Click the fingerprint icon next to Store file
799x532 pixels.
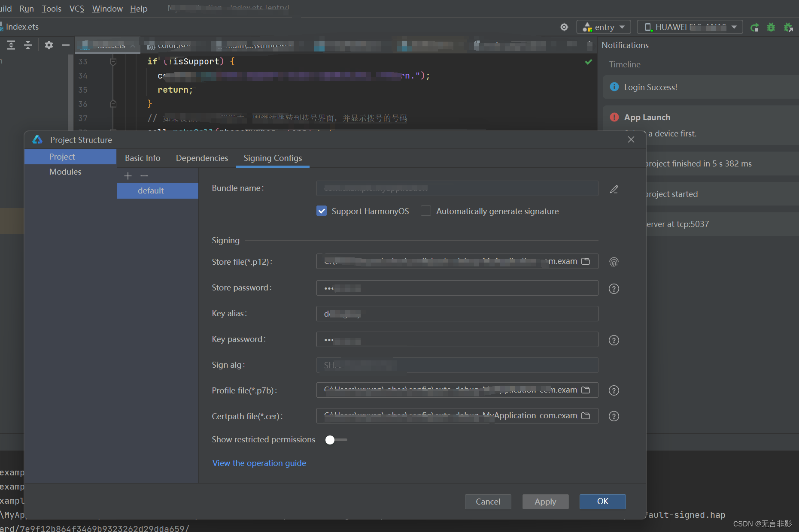[614, 262]
